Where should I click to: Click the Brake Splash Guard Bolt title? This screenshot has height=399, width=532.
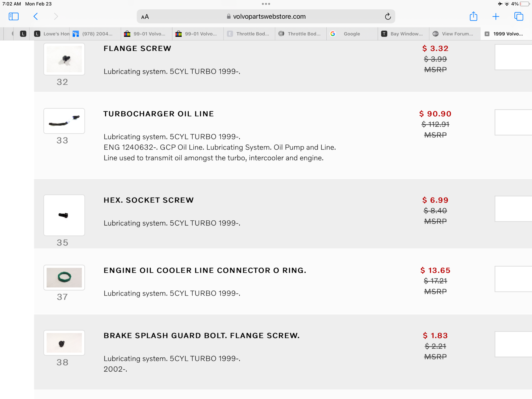tap(202, 336)
